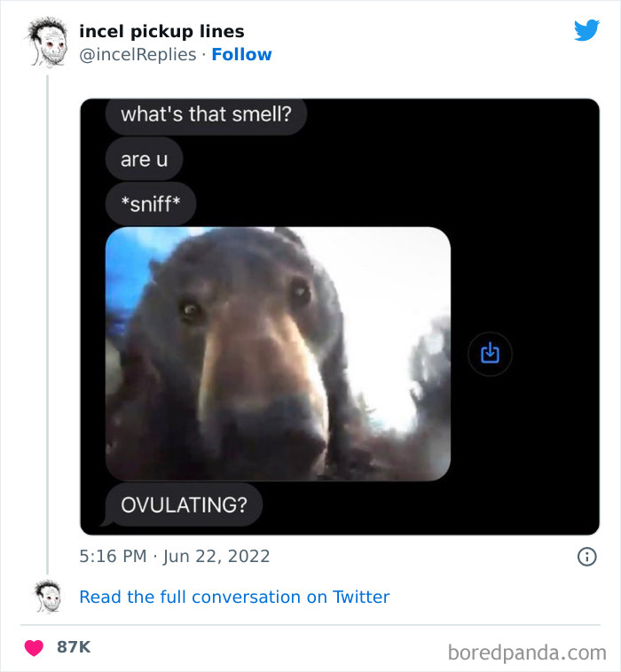Click the thread line below the avatar
This screenshot has width=621, height=672.
47,319
